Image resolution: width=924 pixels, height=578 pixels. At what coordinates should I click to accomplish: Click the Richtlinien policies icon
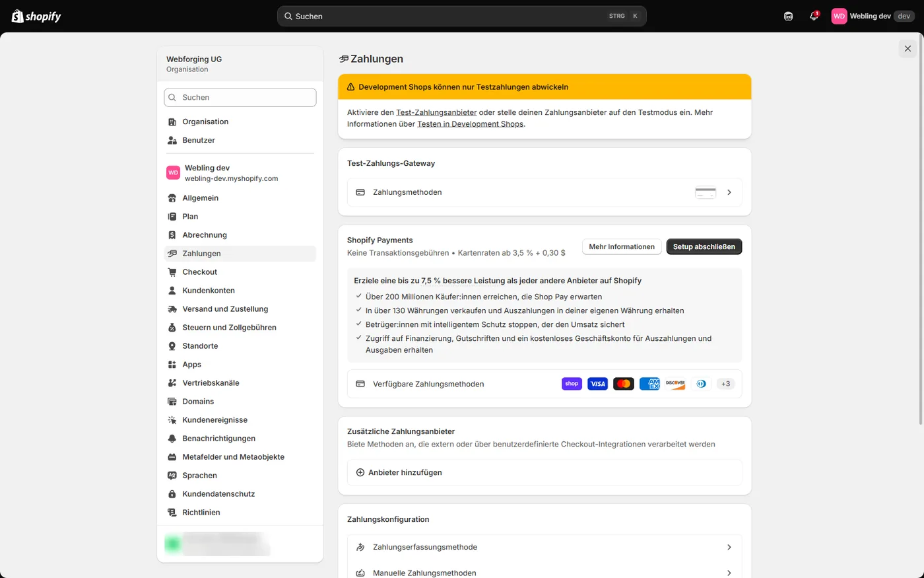(172, 513)
